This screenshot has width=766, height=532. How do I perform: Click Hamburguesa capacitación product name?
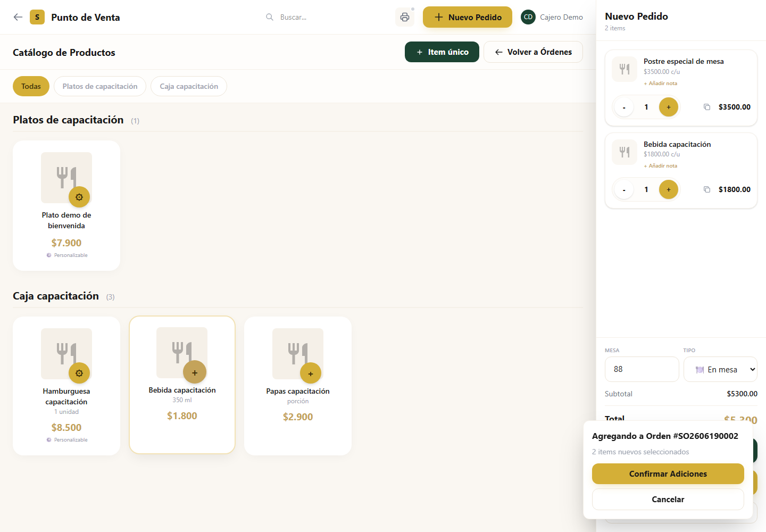coord(66,396)
